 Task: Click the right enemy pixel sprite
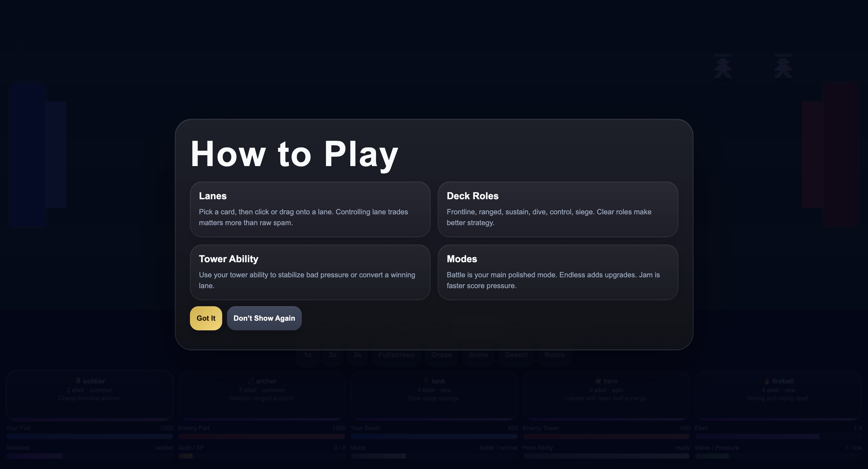pyautogui.click(x=783, y=68)
